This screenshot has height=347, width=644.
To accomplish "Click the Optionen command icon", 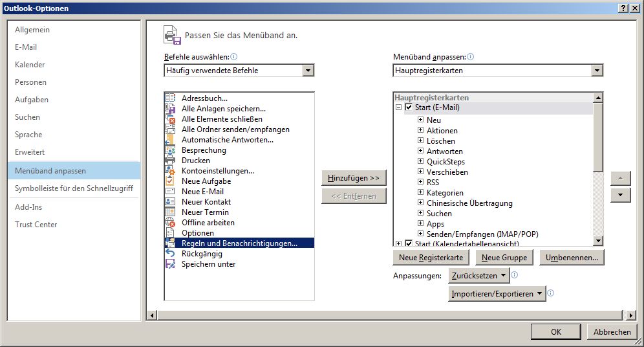I will pyautogui.click(x=170, y=232).
